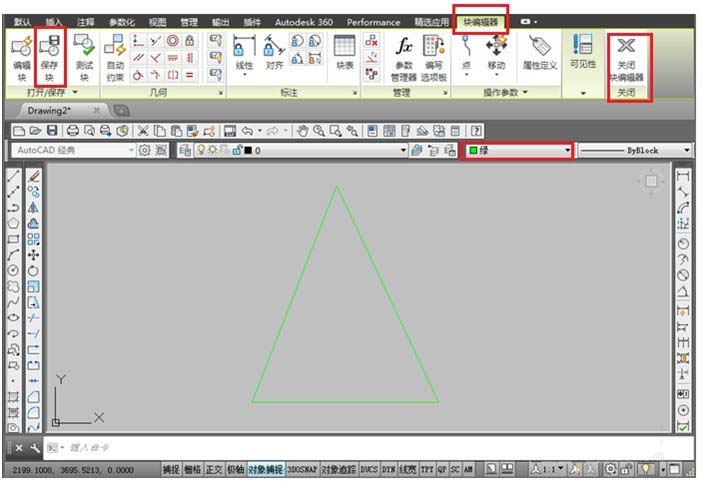Image resolution: width=702 pixels, height=481 pixels.
Task: Activate the Pan hand tool
Action: [303, 131]
